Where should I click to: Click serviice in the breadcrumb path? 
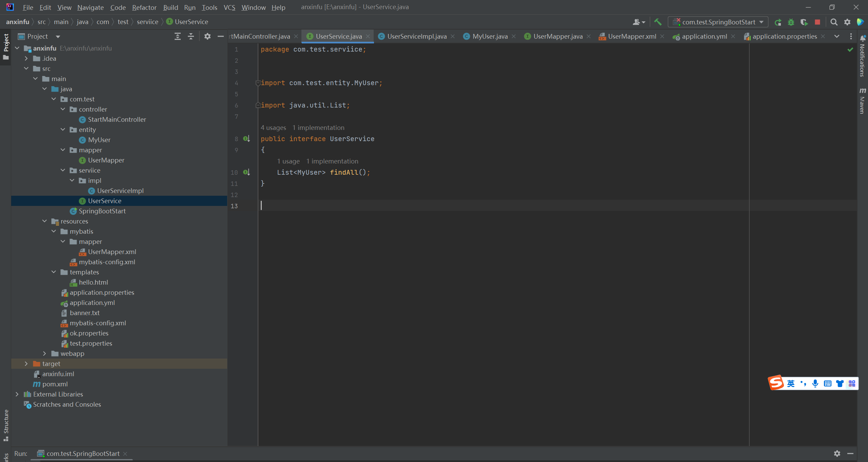coord(147,22)
